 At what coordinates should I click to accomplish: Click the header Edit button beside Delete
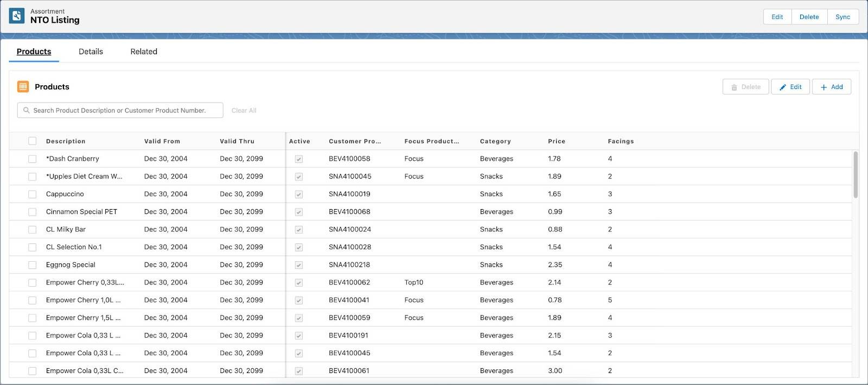tap(777, 17)
